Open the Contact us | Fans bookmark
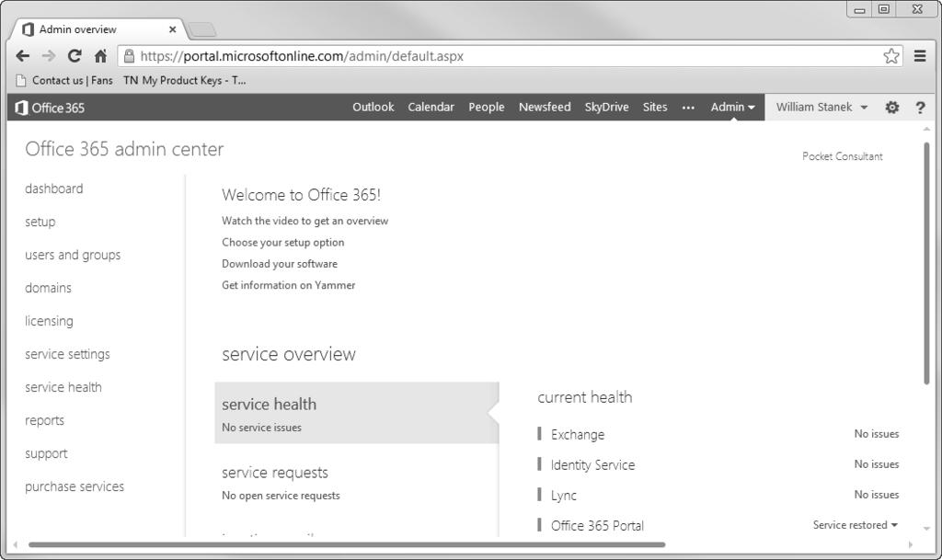Viewport: 942px width, 560px height. point(64,80)
